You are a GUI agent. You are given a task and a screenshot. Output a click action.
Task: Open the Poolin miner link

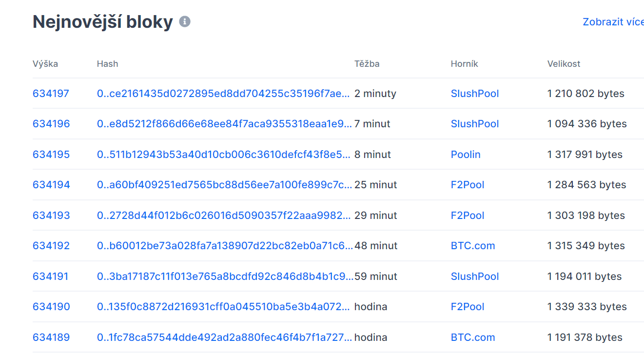click(466, 155)
